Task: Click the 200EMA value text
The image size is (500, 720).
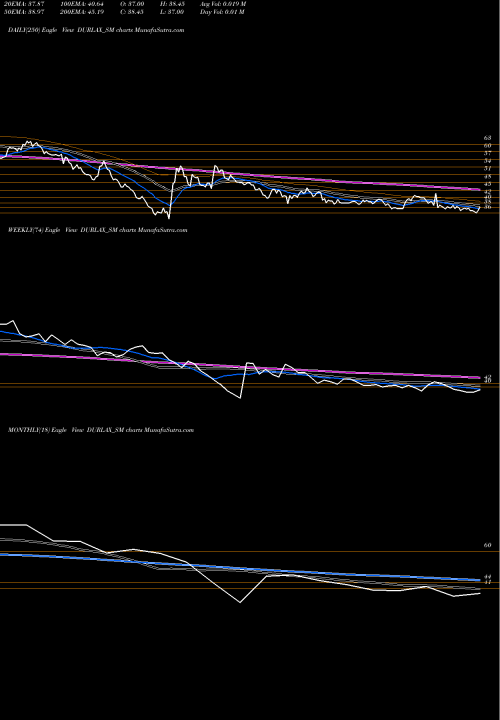Action: [x=84, y=12]
